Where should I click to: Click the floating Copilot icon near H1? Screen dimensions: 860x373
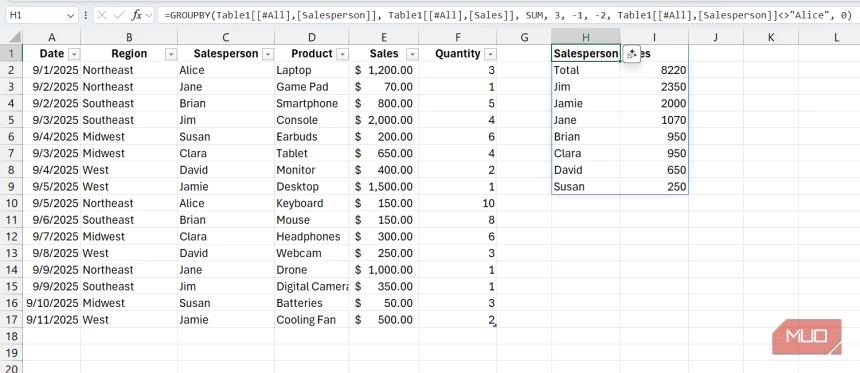(x=632, y=54)
